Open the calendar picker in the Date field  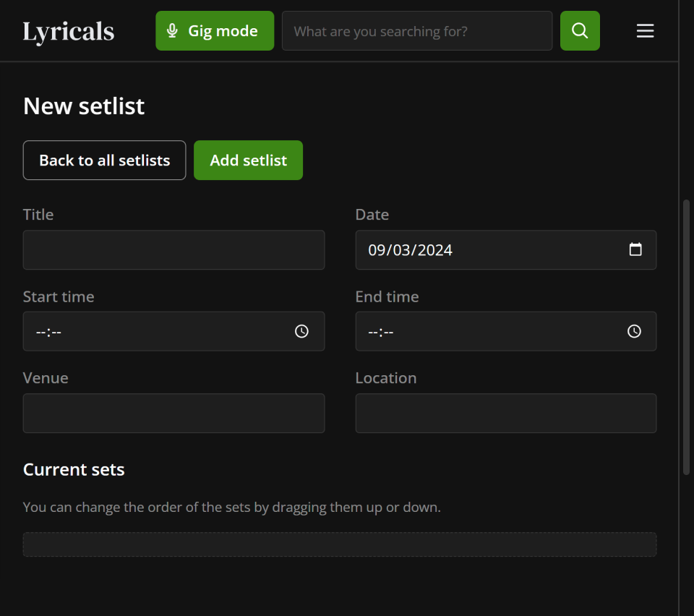click(635, 249)
